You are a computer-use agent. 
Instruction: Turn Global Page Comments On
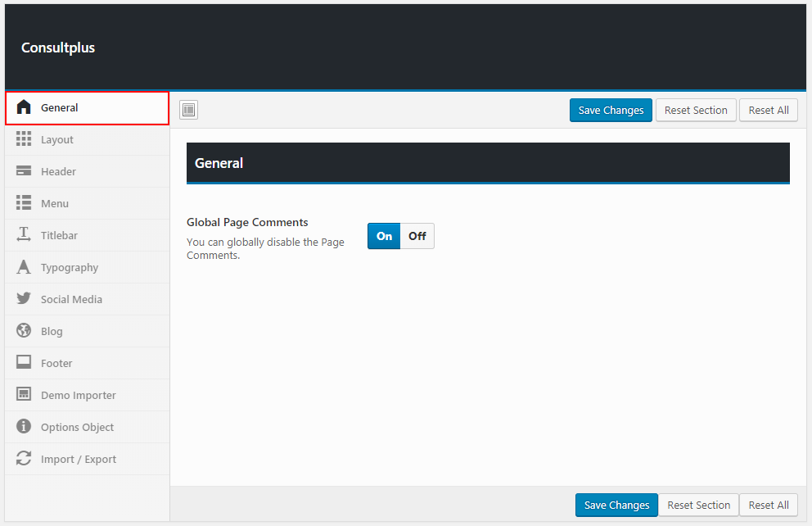click(x=384, y=236)
